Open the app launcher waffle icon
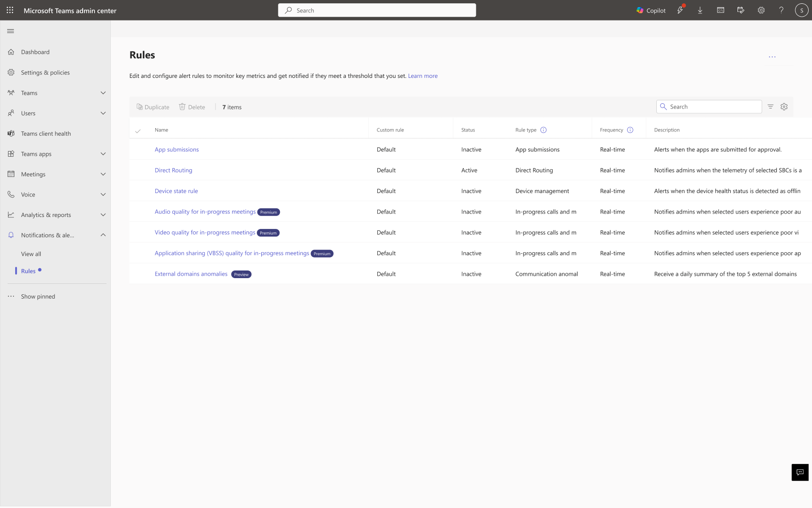Screen dimensions: 812x508 pos(10,10)
